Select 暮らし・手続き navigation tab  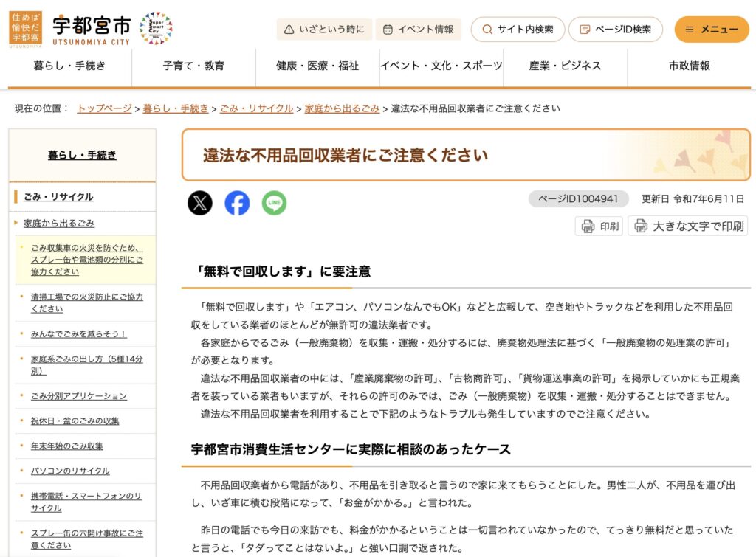click(x=69, y=66)
